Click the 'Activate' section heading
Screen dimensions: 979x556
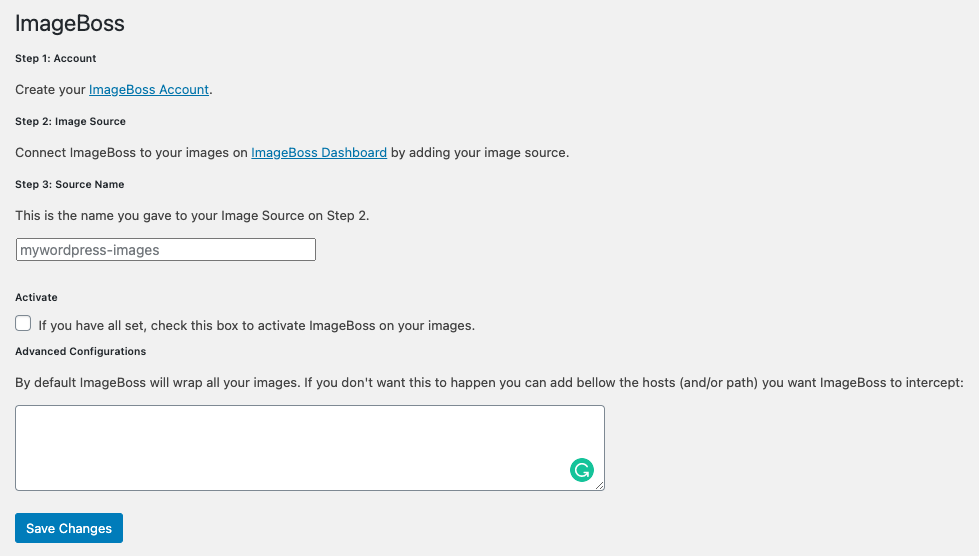[x=37, y=298]
